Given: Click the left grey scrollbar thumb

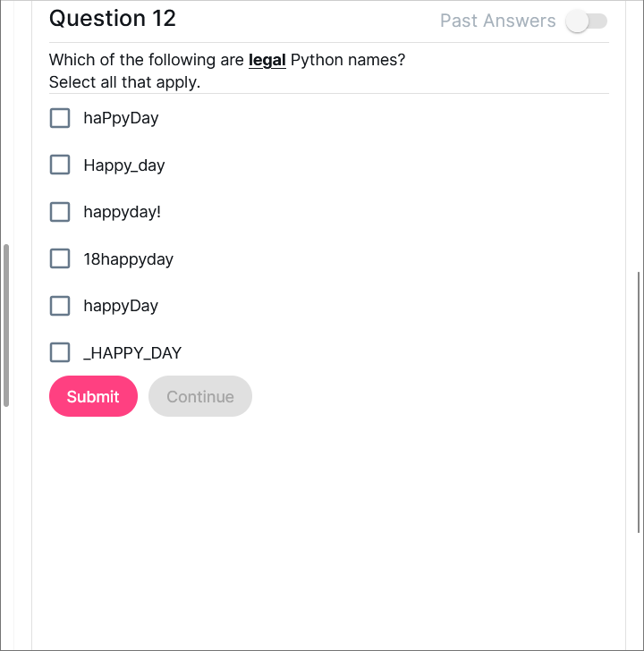Looking at the screenshot, I should 6,325.
